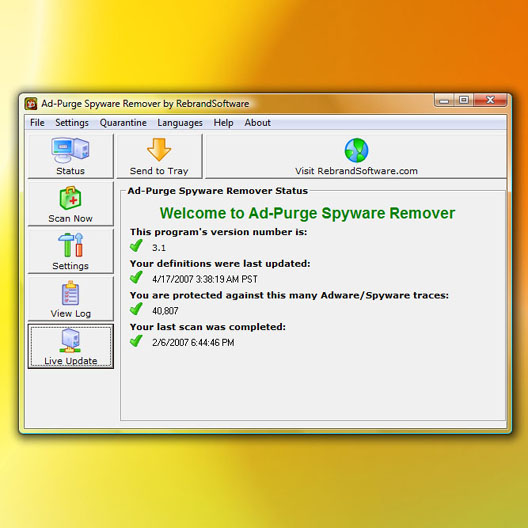This screenshot has height=528, width=528.
Task: Close the Ad-Purge window
Action: coord(490,100)
